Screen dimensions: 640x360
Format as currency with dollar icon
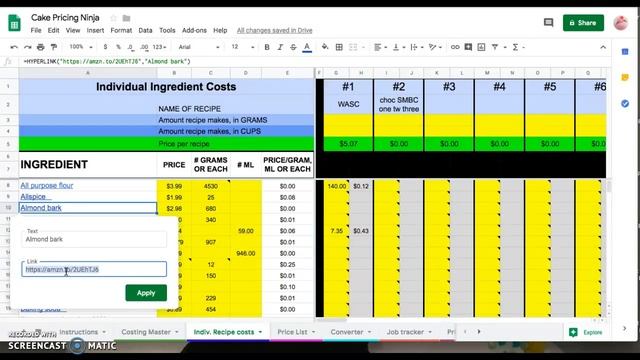tap(105, 47)
